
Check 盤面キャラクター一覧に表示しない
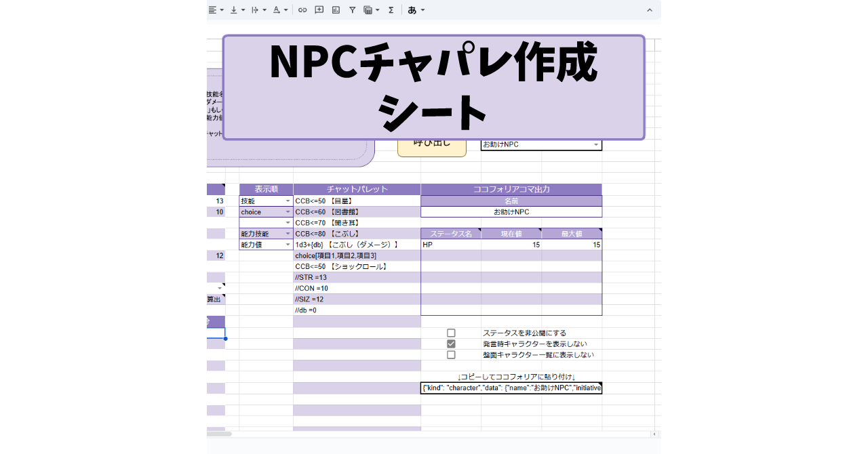click(x=452, y=354)
